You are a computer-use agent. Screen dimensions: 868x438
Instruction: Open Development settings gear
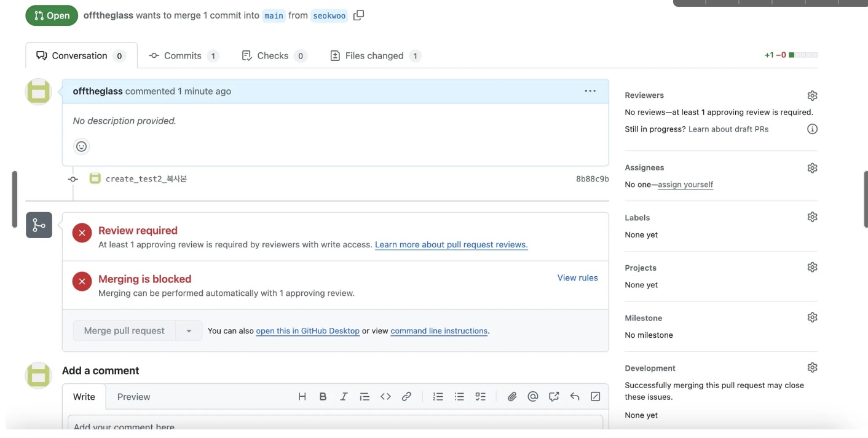pos(812,367)
